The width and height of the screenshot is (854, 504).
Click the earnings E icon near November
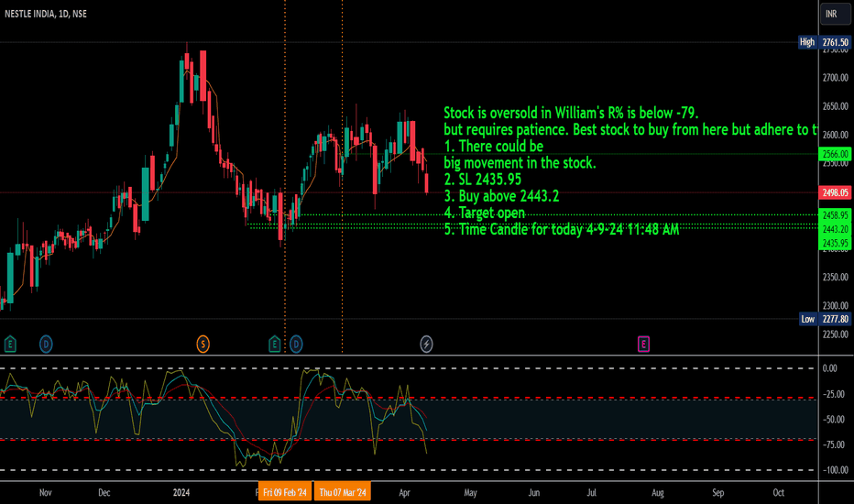click(10, 344)
